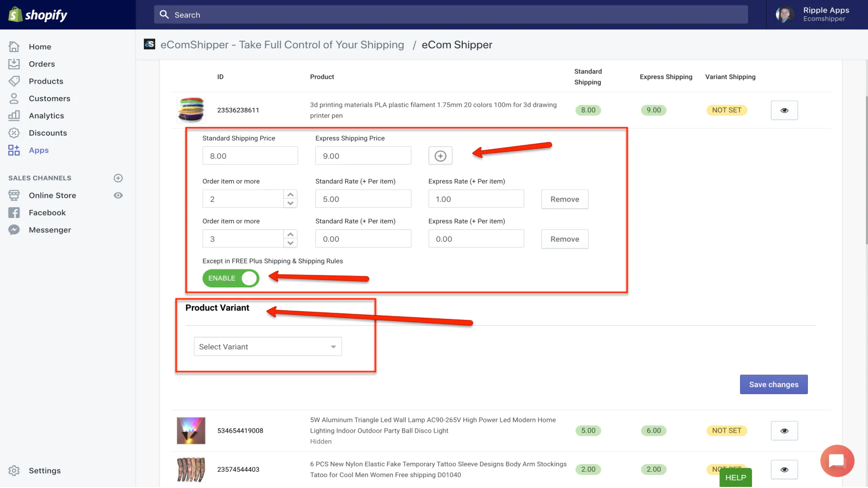Click the Shopify logo
Viewport: 868px width, 488px height.
(x=38, y=15)
